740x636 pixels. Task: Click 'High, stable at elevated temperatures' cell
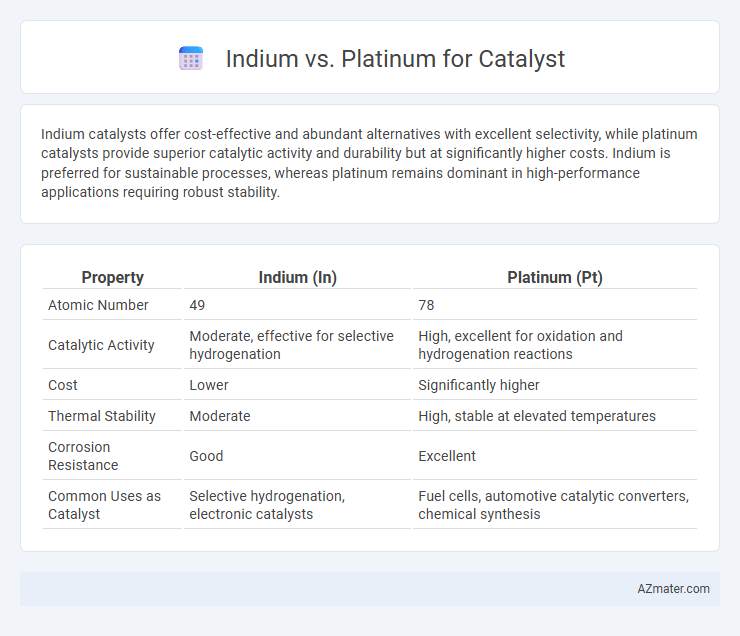click(537, 416)
